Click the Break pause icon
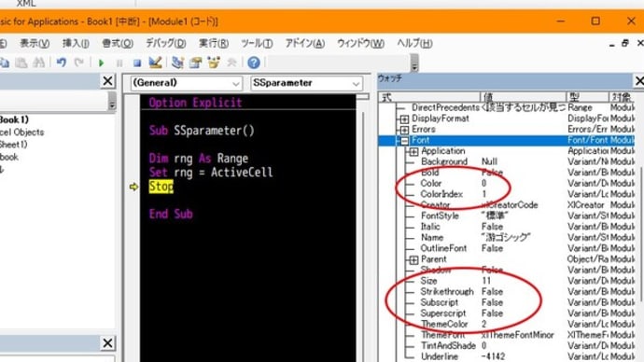 pyautogui.click(x=119, y=63)
